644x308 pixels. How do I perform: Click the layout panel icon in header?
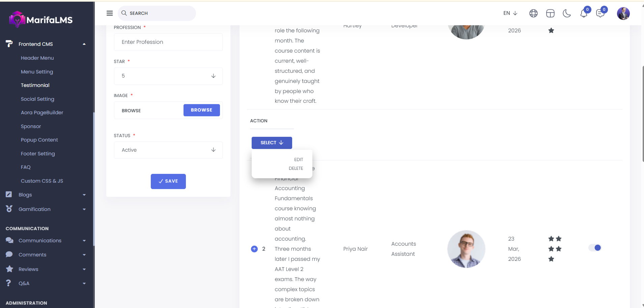pos(550,13)
